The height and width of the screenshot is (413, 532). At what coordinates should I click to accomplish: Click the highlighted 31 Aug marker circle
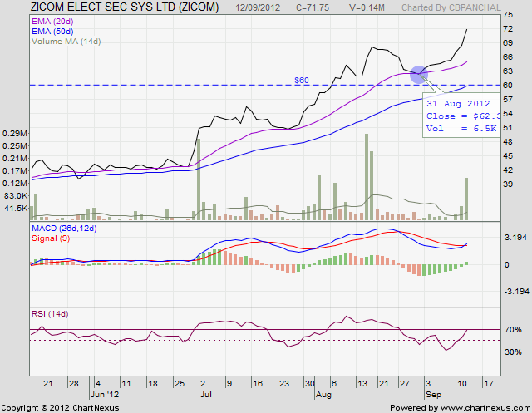[419, 75]
